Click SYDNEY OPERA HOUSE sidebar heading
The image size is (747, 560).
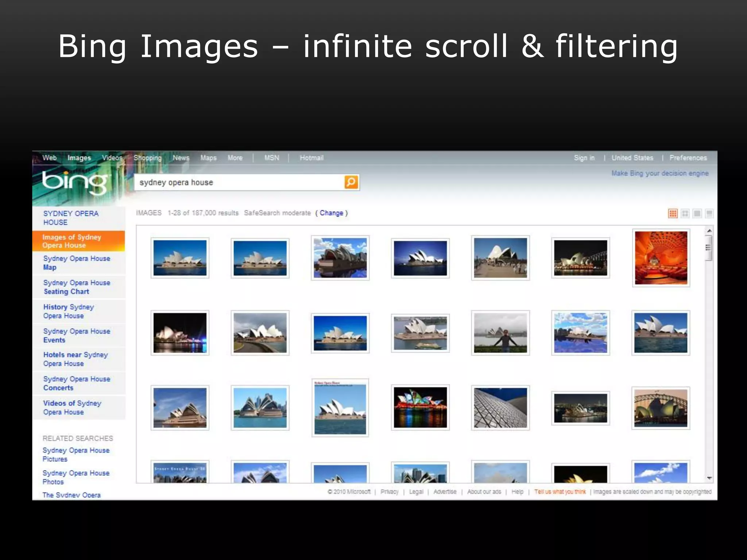(x=71, y=218)
